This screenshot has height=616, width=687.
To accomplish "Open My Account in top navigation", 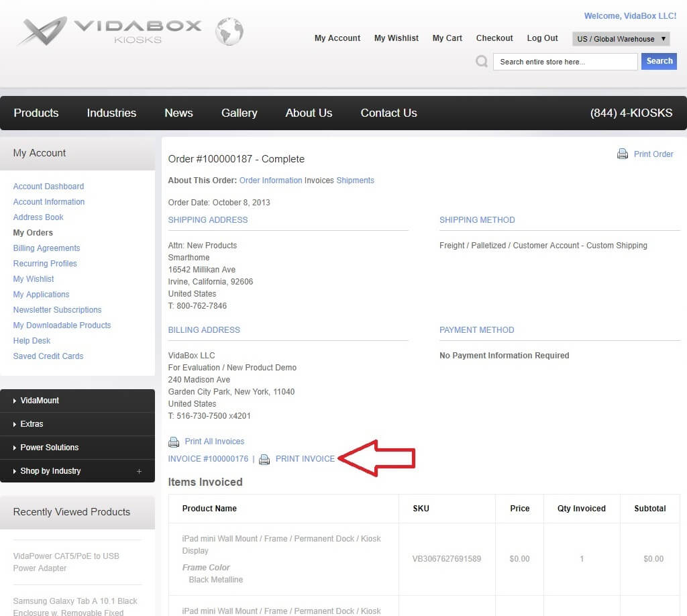I will click(337, 38).
